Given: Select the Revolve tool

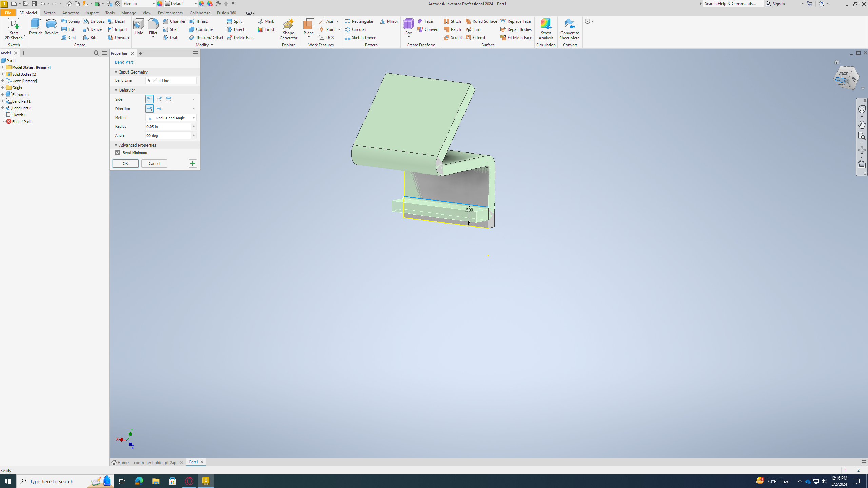Looking at the screenshot, I should pyautogui.click(x=52, y=27).
